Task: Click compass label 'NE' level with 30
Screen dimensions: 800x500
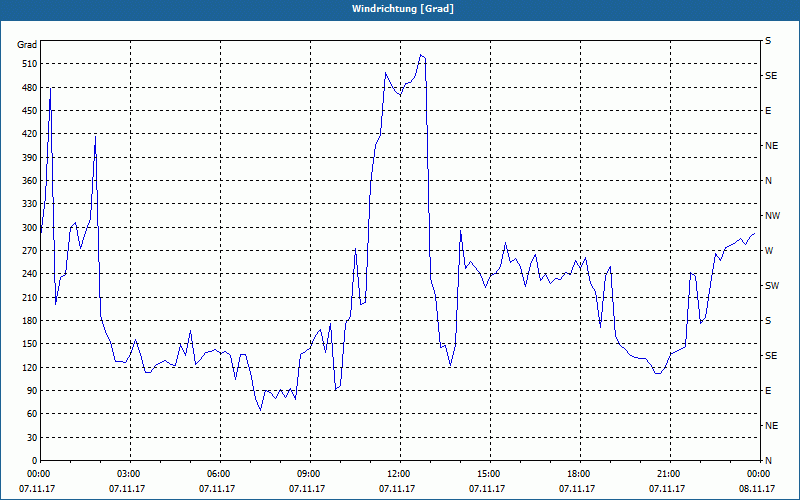Action: (771, 426)
